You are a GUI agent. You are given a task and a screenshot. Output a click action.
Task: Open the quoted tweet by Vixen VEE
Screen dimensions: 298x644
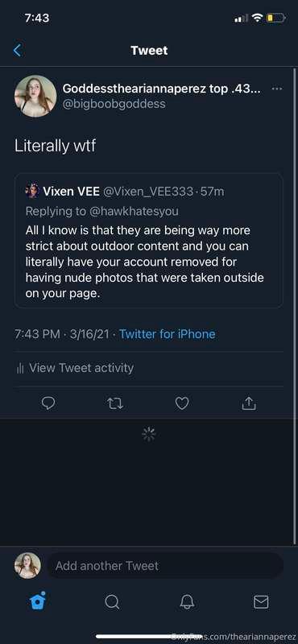click(149, 240)
